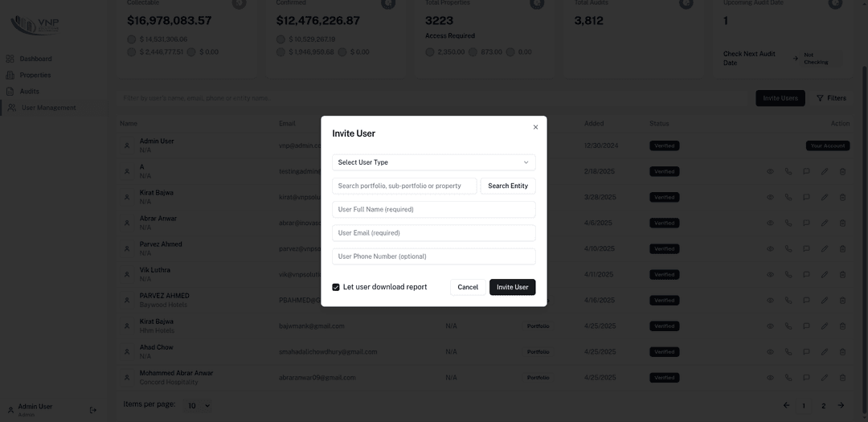Viewport: 868px width, 422px height.
Task: Close the Invite User dialog
Action: click(x=535, y=127)
